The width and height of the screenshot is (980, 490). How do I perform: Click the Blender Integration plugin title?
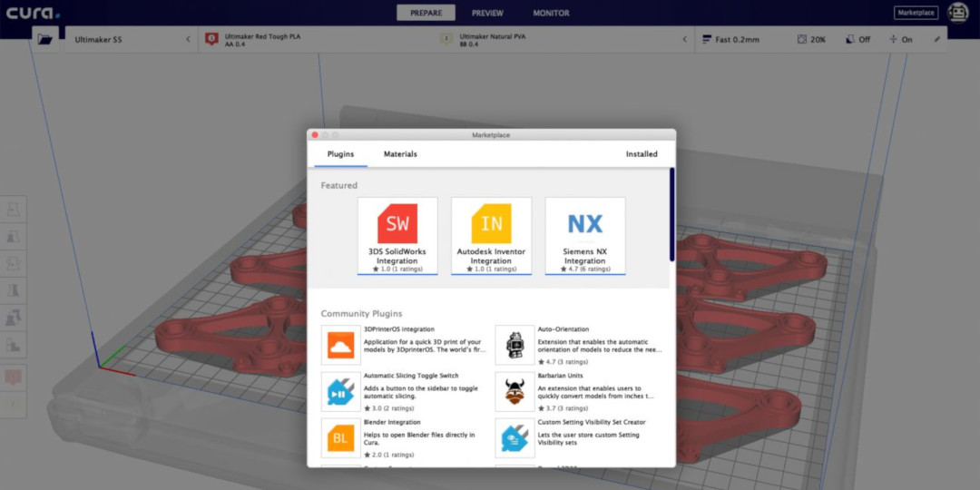pos(392,423)
